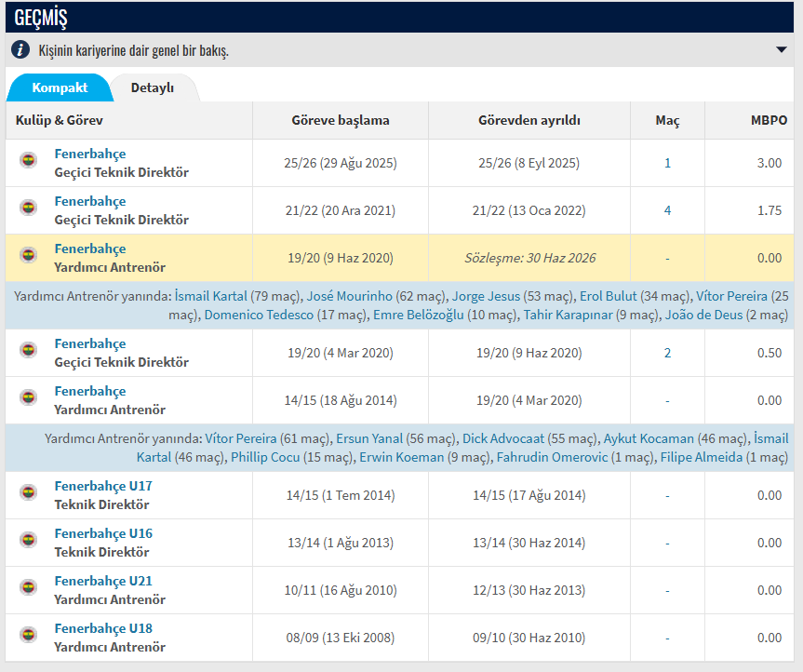Open Fenerbahçe link in 29 Ağu 2025 row
Image resolution: width=803 pixels, height=672 pixels.
(90, 154)
